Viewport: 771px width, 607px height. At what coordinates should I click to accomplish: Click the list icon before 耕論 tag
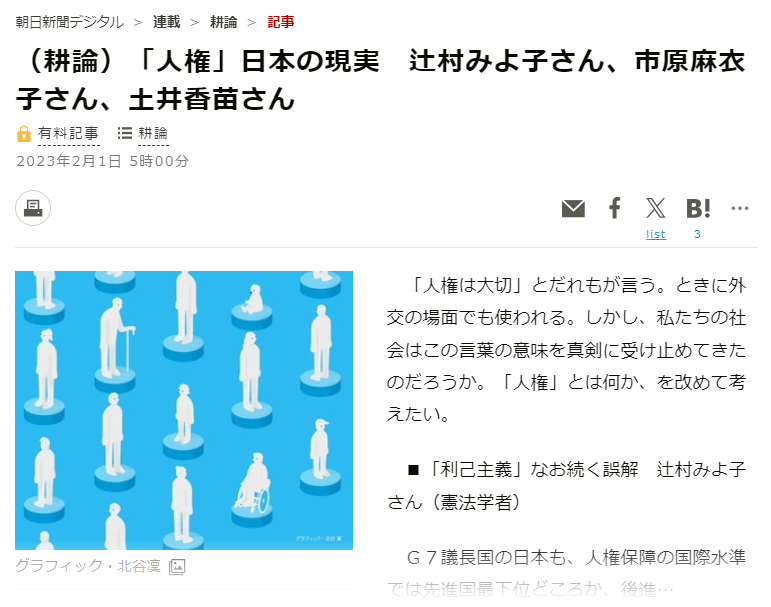(x=125, y=133)
